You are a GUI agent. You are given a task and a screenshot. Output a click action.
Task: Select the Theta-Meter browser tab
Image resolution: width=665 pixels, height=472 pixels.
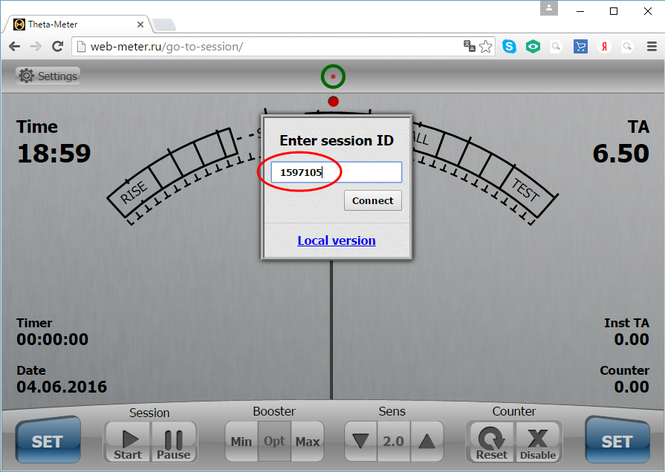coord(75,23)
